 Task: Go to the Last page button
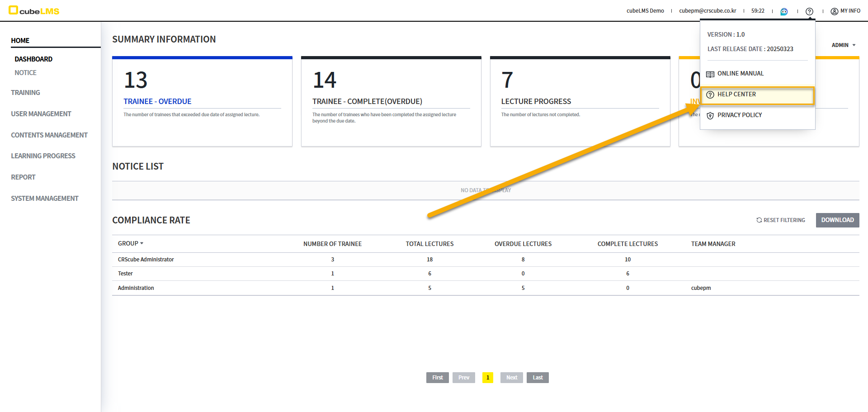tap(538, 378)
